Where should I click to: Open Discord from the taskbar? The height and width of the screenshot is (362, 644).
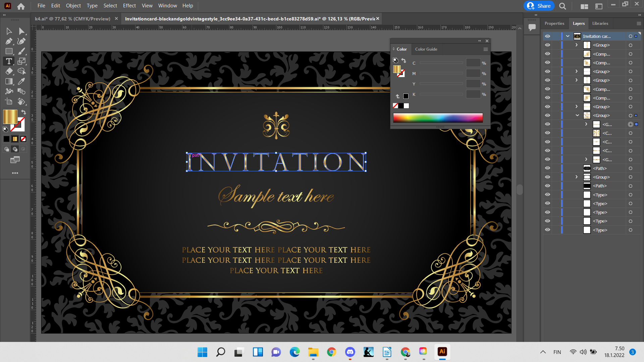click(350, 352)
